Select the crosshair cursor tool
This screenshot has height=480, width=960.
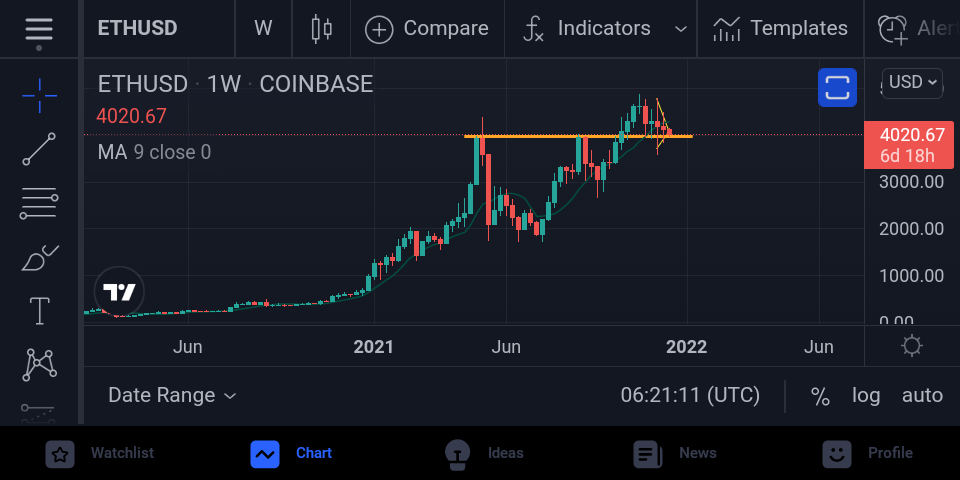[39, 96]
